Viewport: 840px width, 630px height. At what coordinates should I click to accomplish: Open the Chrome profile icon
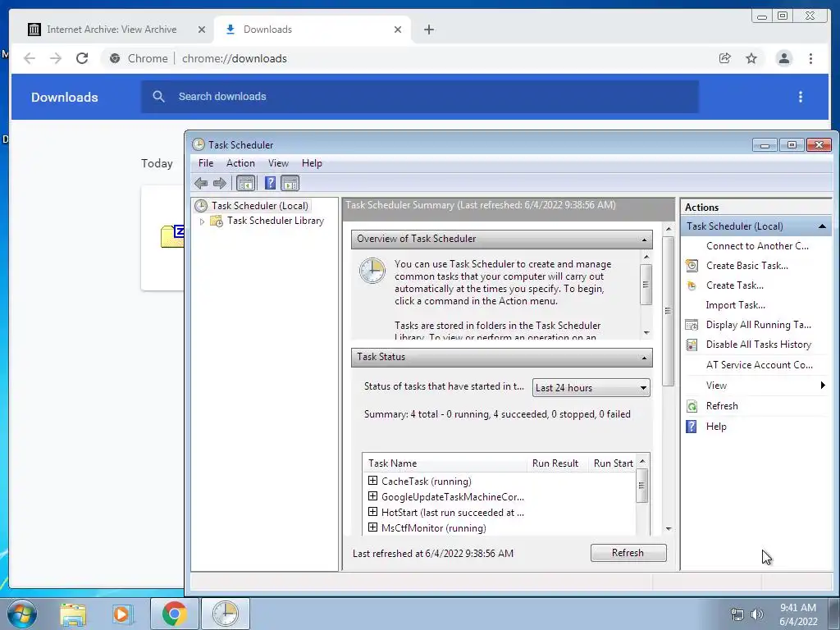tap(783, 58)
